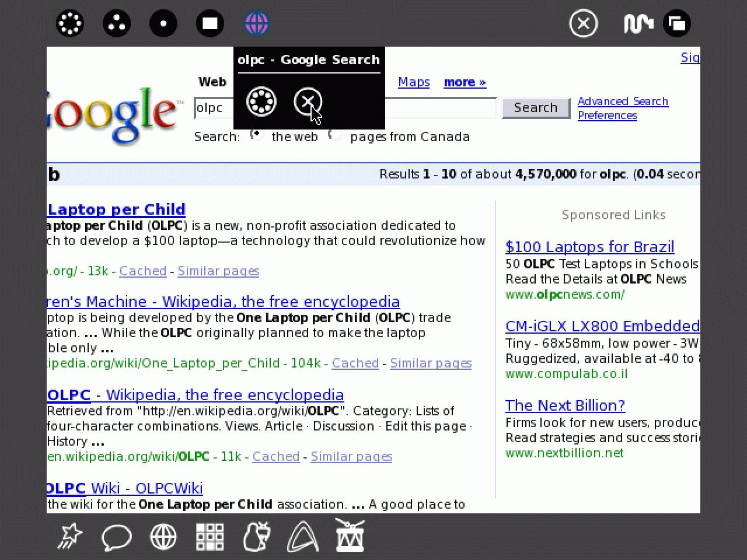The image size is (747, 560).
Task: Switch to the Home view
Action: point(163,23)
